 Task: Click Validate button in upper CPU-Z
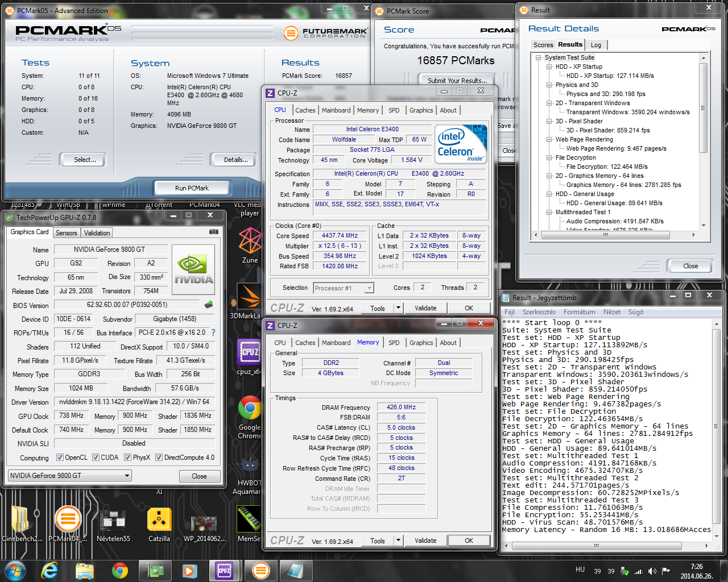(425, 308)
